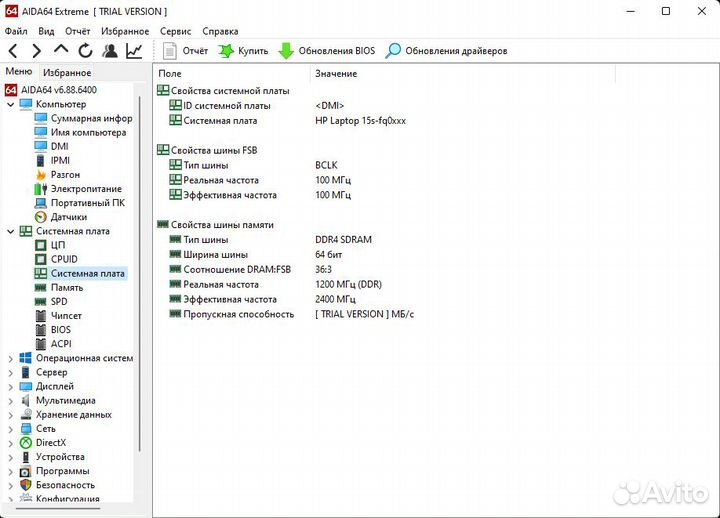This screenshot has height=518, width=720.
Task: Select the CPUID entry in tree
Action: coord(64,259)
